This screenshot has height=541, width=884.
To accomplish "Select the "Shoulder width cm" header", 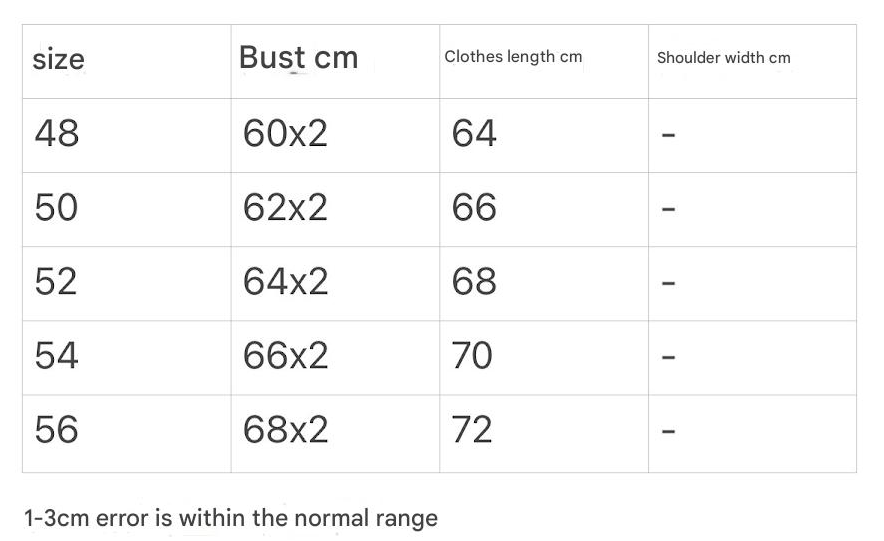I will point(723,58).
